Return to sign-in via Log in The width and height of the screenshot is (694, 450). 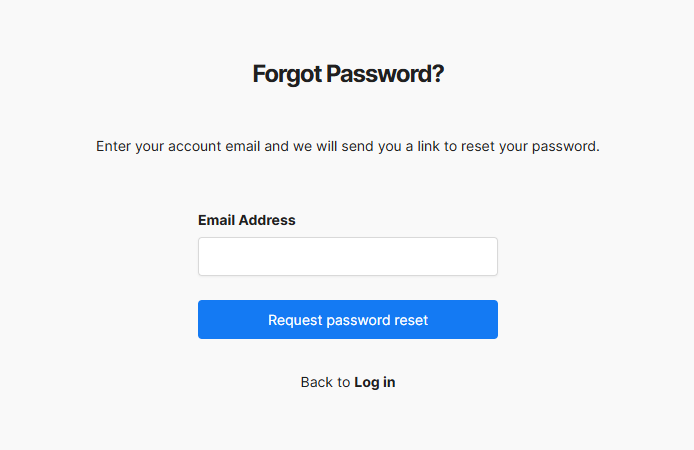[x=375, y=382]
